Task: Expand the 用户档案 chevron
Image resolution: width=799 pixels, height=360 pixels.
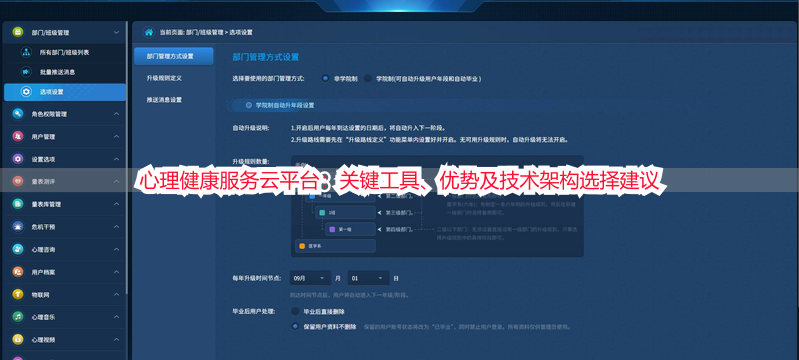Action: point(116,272)
